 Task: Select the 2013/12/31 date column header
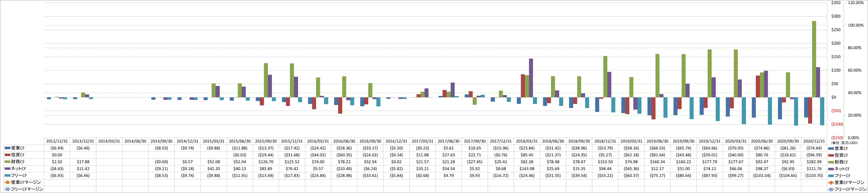click(83, 141)
